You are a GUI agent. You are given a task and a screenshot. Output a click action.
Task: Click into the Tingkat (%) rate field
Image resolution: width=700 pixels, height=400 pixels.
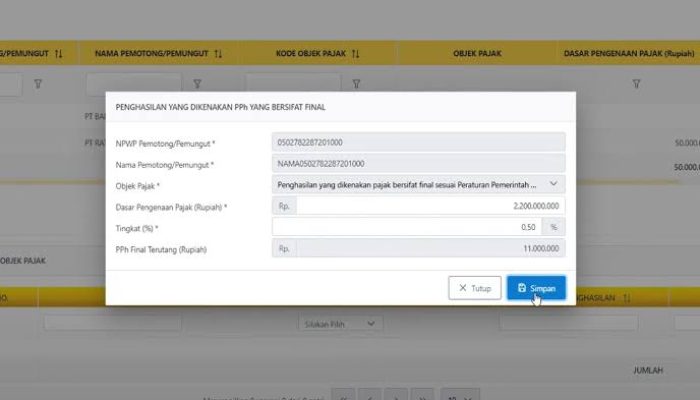pos(410,227)
